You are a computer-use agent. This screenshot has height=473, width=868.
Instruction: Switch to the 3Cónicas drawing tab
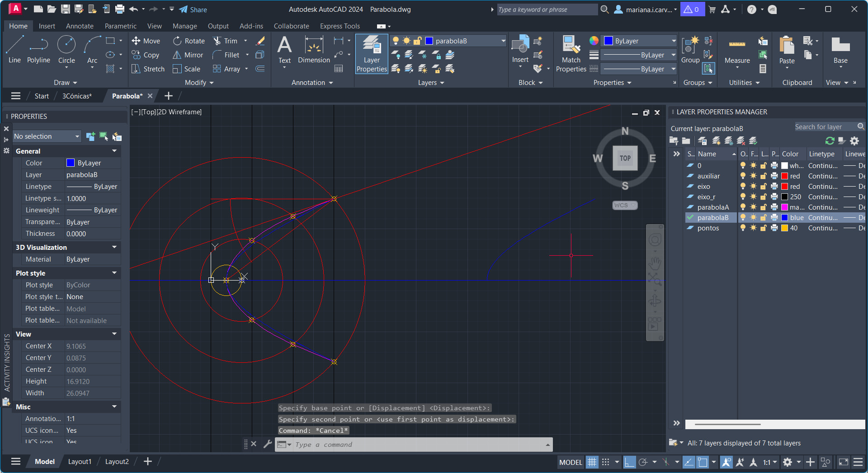77,96
